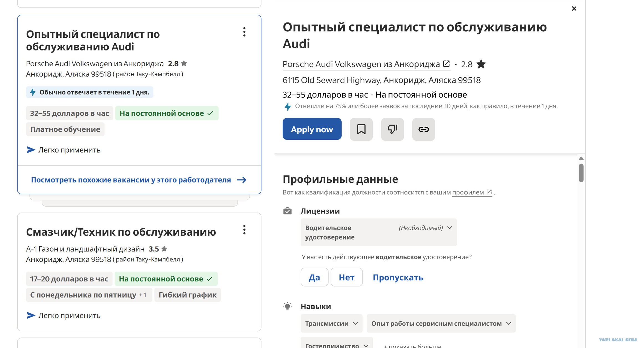Click the 32–55 долларов в час salary tag
The height and width of the screenshot is (348, 644).
tap(70, 113)
